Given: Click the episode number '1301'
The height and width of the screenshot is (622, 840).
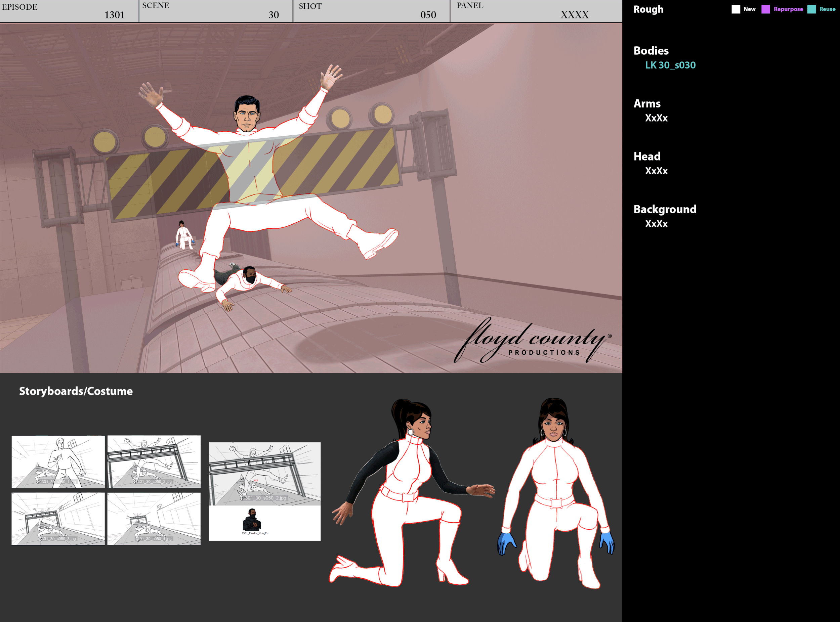Looking at the screenshot, I should [x=115, y=15].
